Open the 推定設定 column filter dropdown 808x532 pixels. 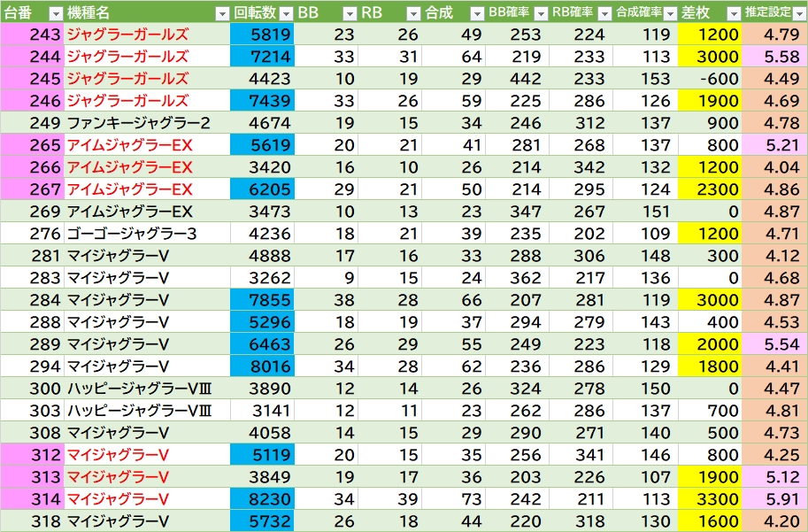pyautogui.click(x=800, y=13)
